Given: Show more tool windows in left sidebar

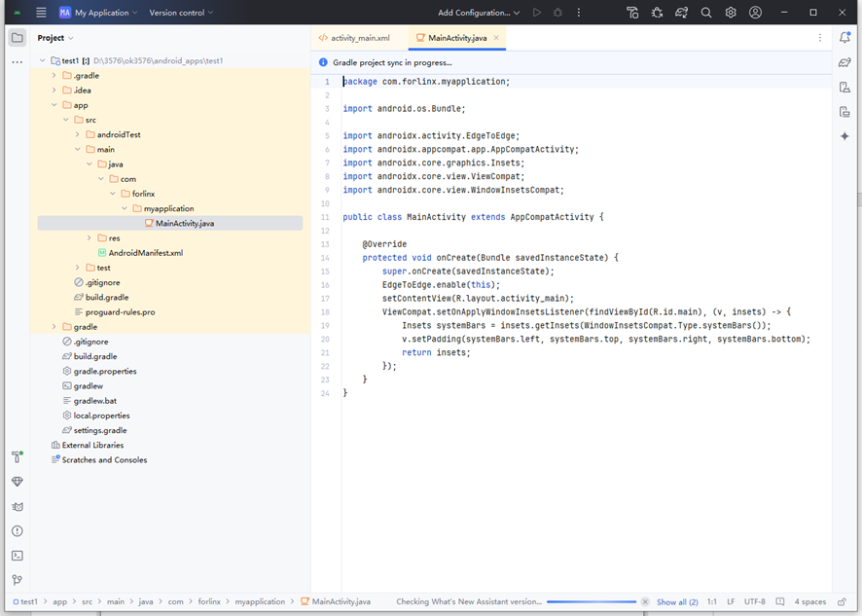Looking at the screenshot, I should pyautogui.click(x=18, y=62).
